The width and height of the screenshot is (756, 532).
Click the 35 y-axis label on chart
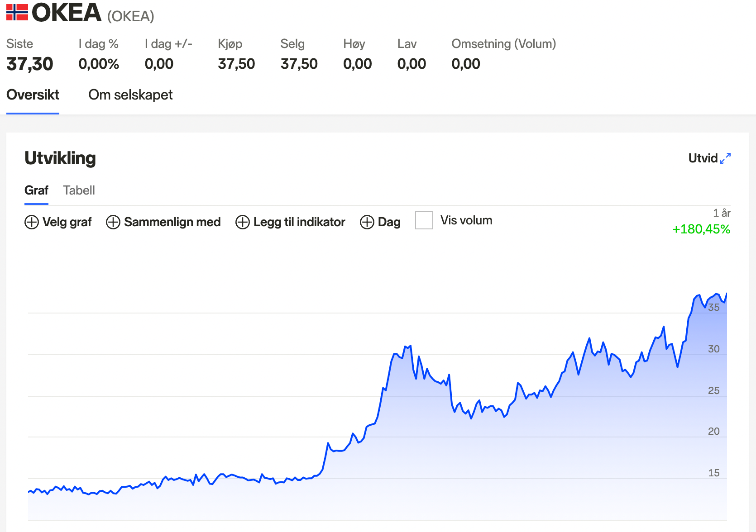[x=714, y=308]
